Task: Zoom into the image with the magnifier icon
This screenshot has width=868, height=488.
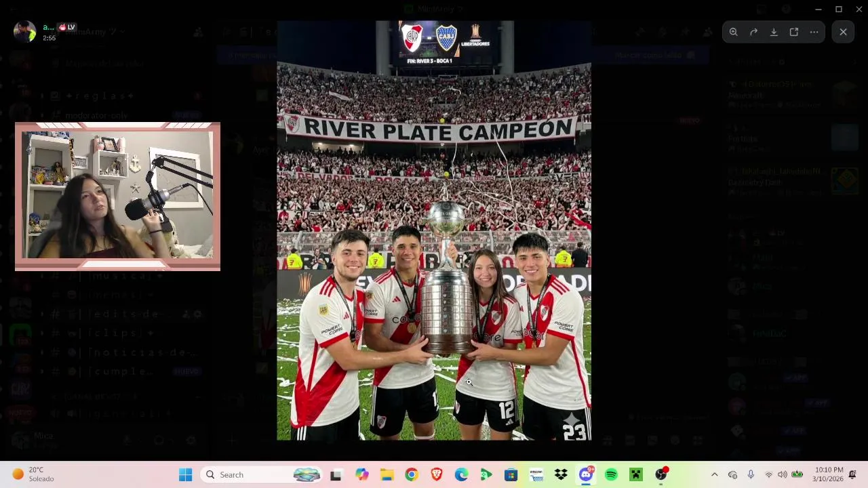Action: 733,32
